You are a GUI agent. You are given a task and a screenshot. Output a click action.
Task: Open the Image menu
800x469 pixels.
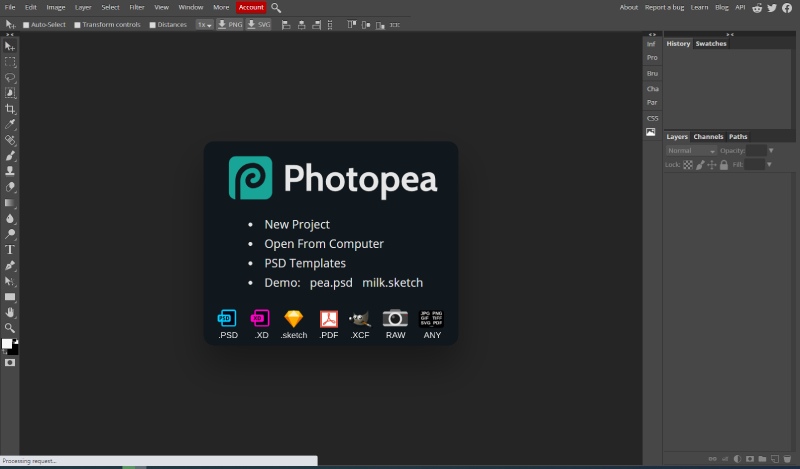pyautogui.click(x=56, y=8)
